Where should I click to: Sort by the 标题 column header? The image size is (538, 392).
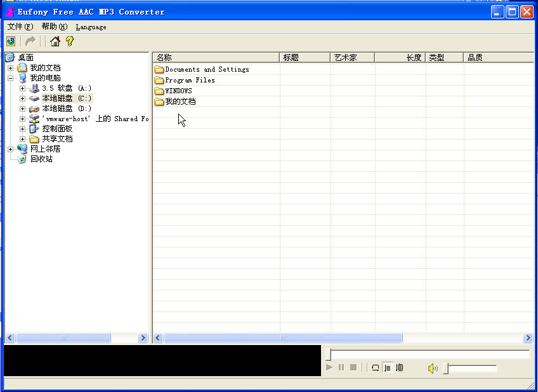coord(305,58)
